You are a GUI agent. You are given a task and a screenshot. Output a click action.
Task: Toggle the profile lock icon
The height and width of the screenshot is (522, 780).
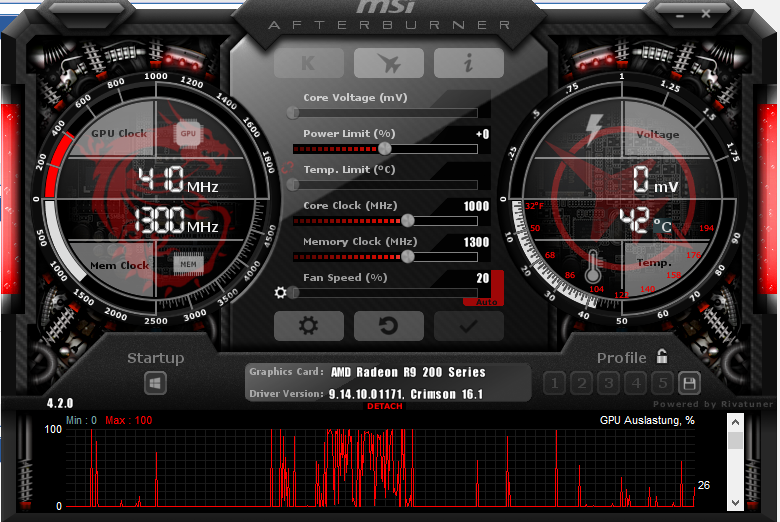662,356
